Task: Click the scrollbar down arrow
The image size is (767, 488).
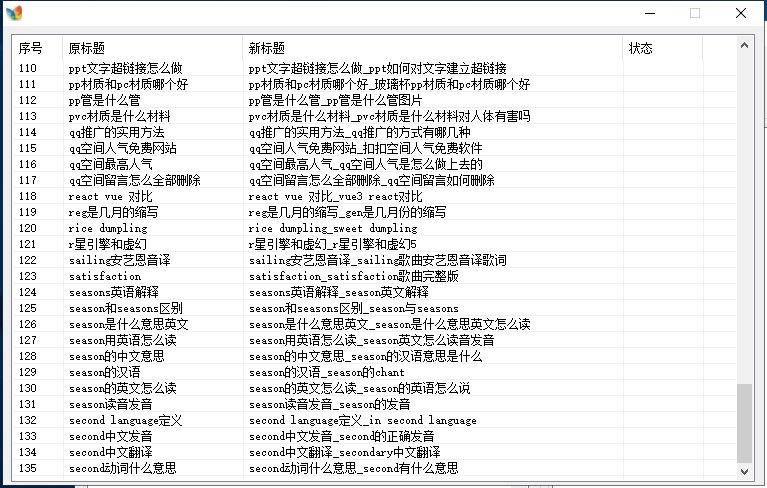Action: [x=744, y=472]
